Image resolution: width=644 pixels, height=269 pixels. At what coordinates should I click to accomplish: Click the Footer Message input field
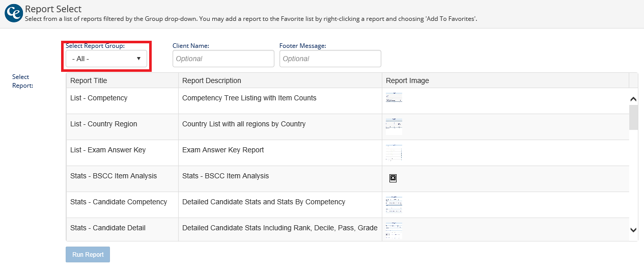(x=330, y=59)
